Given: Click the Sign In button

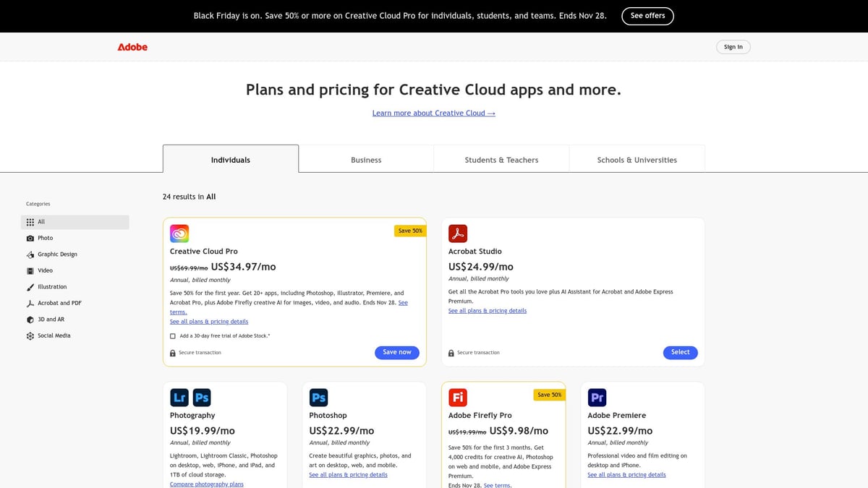Looking at the screenshot, I should [733, 46].
